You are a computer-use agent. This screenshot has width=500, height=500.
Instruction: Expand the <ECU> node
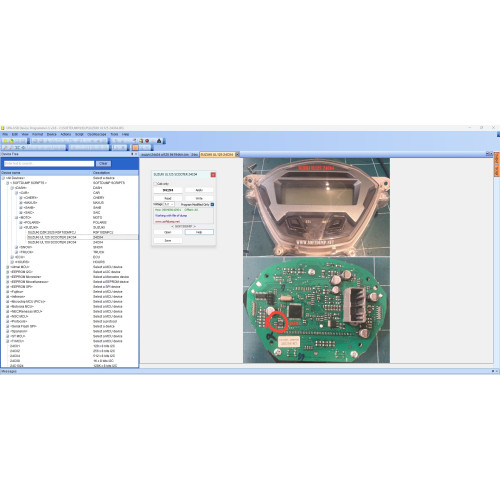pyautogui.click(x=12, y=257)
